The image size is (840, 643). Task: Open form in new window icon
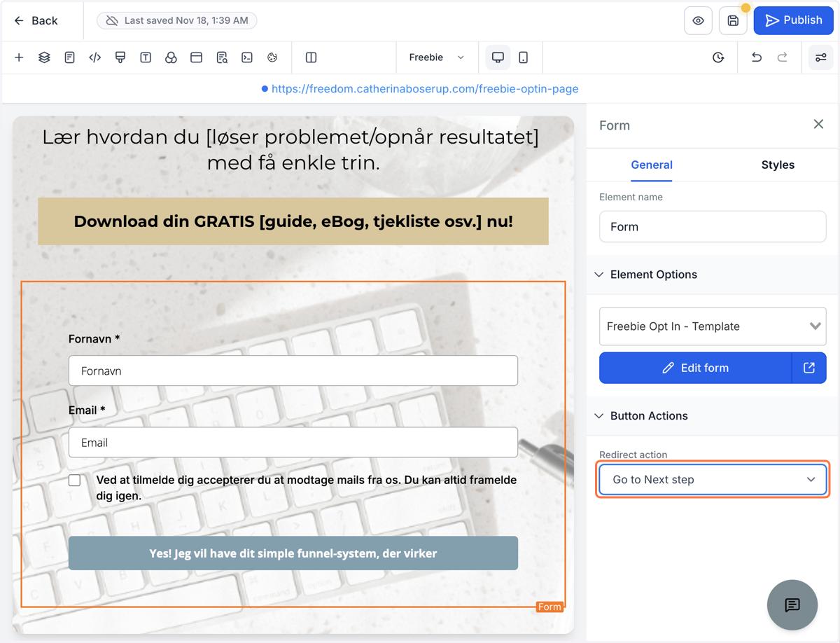809,368
